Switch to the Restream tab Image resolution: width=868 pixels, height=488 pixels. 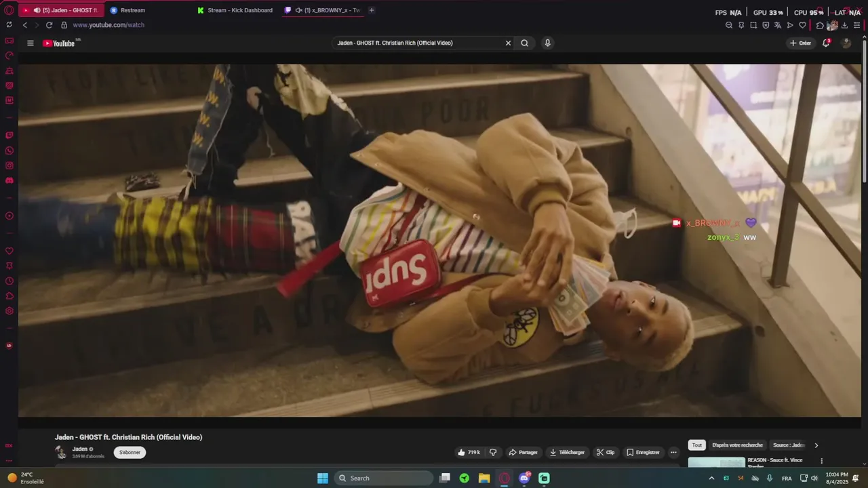pos(132,10)
